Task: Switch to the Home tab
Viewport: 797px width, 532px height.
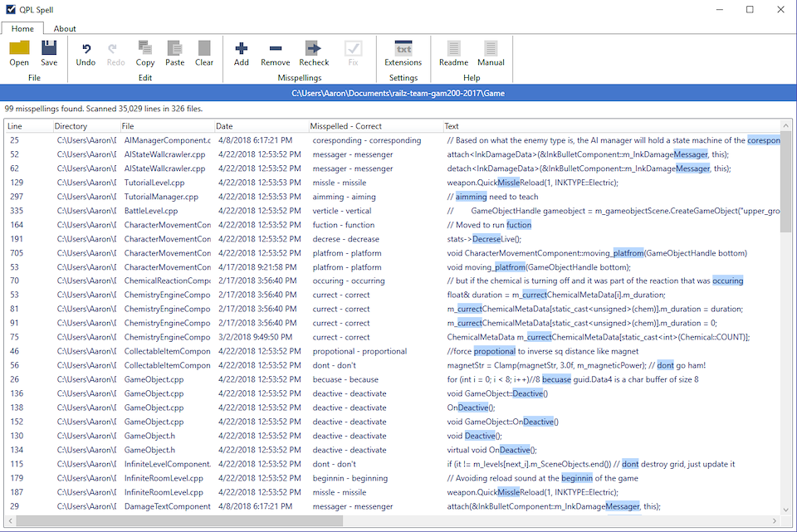Action: click(x=22, y=28)
